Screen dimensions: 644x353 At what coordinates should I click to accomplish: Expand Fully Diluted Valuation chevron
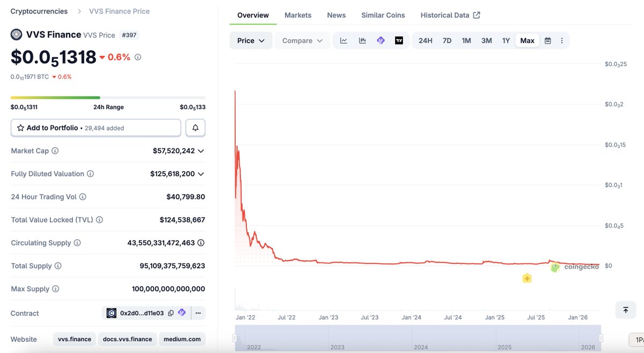pos(201,174)
